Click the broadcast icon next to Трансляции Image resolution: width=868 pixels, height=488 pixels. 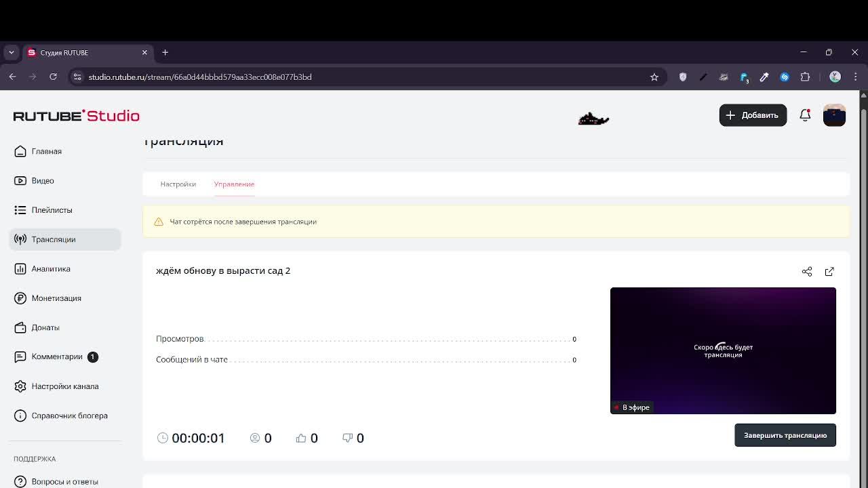[20, 239]
